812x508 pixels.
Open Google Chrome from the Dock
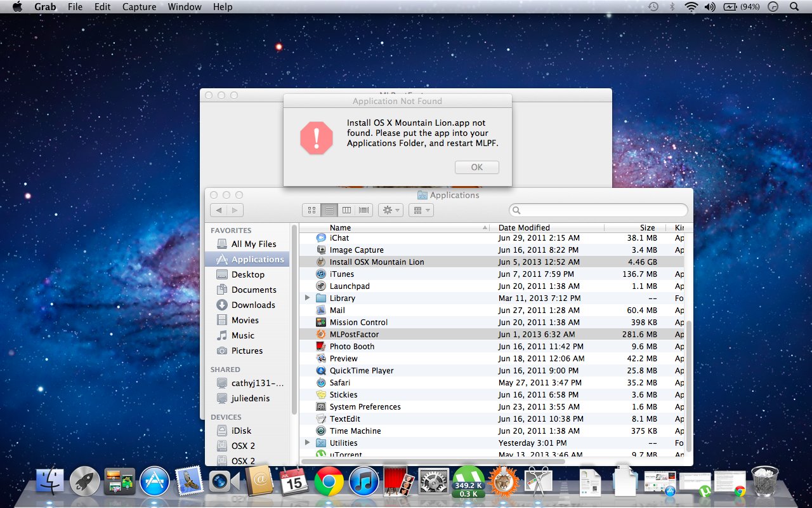tap(329, 482)
